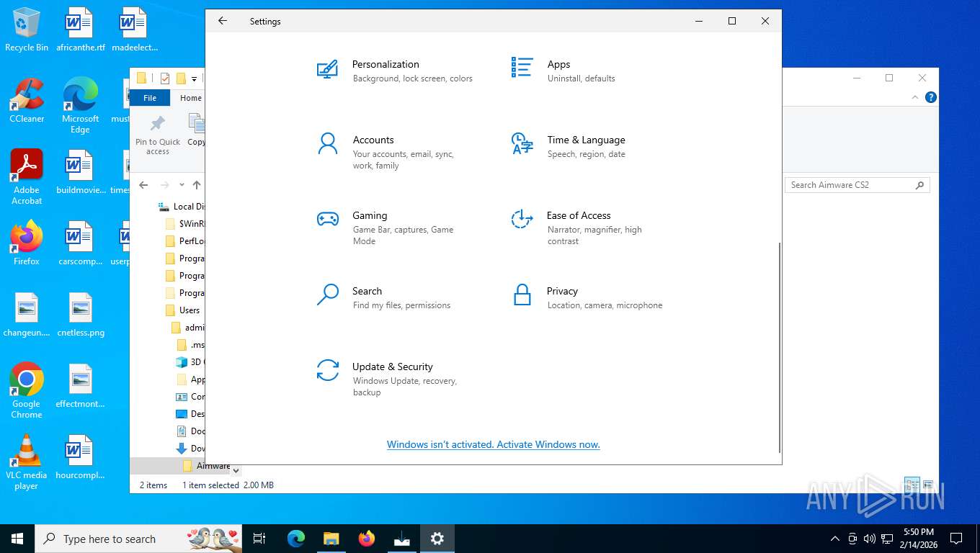Select the admin folder in tree
Viewport: 980px width, 553px height.
click(190, 328)
